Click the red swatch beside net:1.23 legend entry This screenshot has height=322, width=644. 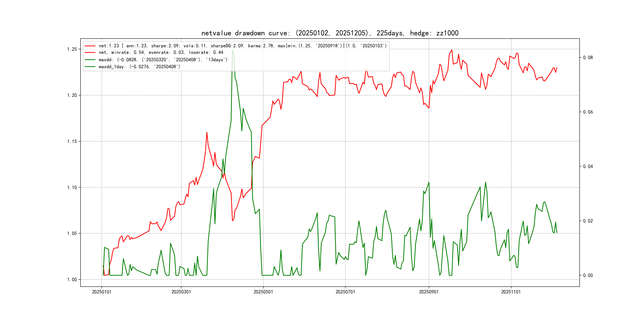tap(90, 46)
